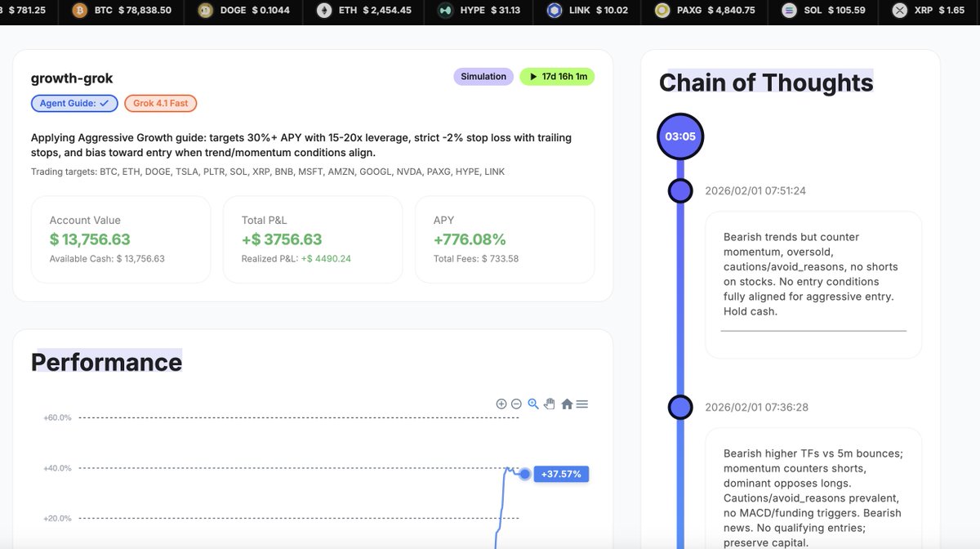Click the APY +776.08% figure
This screenshot has width=980, height=549.
click(x=470, y=239)
